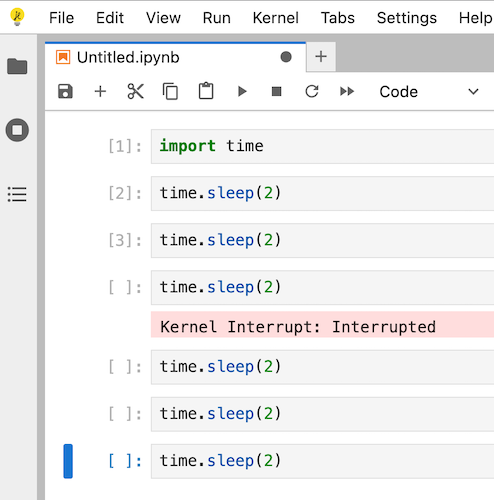494x500 pixels.
Task: Collapse the selected cell using its blue bar
Action: (x=68, y=461)
